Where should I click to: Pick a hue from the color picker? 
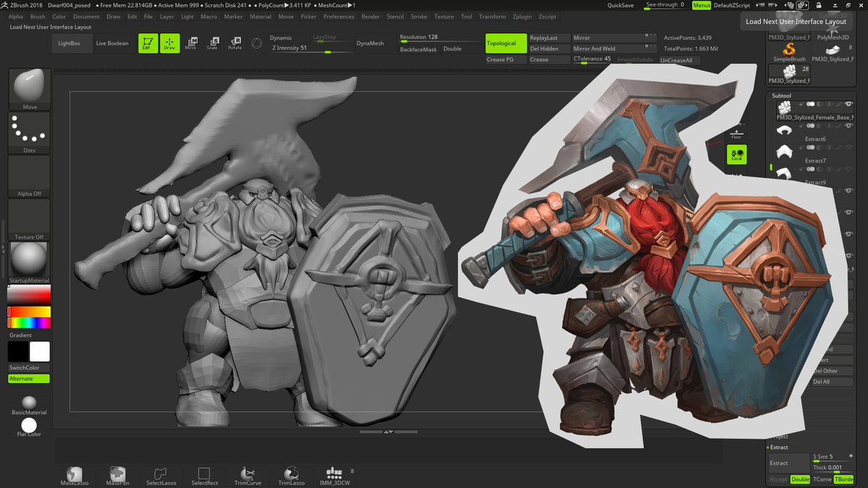[29, 322]
